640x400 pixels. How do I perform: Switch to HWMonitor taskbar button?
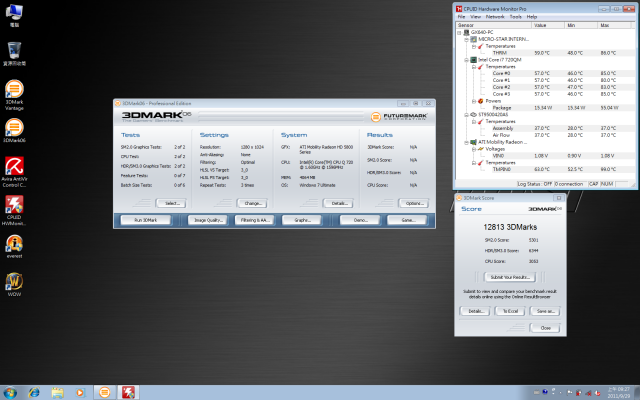[128, 393]
